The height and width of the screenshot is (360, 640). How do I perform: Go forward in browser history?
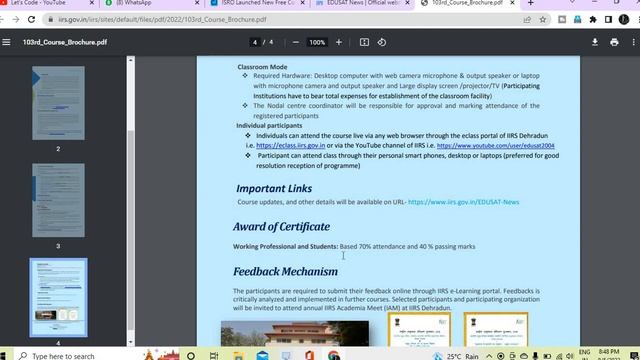coord(16,19)
